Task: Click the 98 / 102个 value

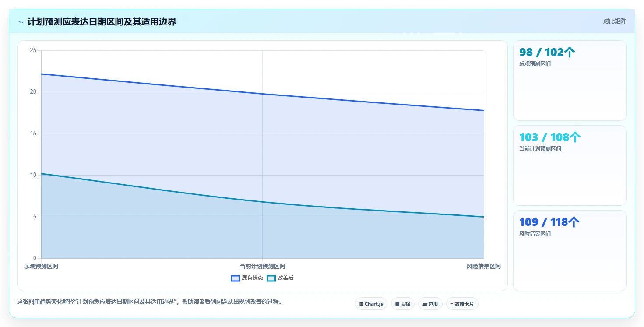Action: click(x=547, y=53)
